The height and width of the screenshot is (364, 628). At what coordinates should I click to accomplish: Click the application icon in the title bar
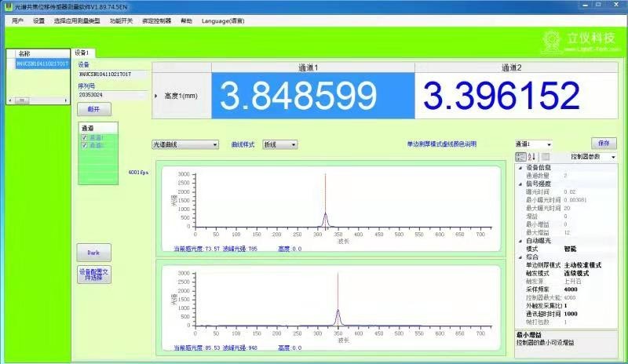pos(6,6)
